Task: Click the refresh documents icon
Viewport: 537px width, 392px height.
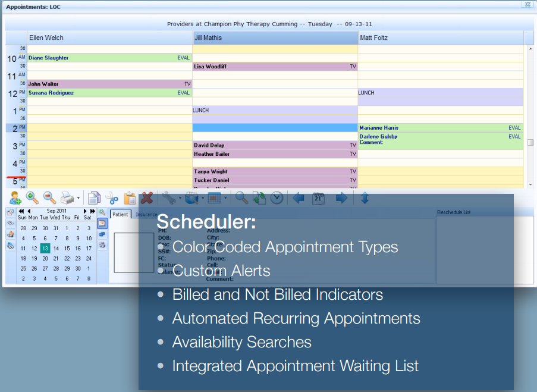Action: pos(259,198)
